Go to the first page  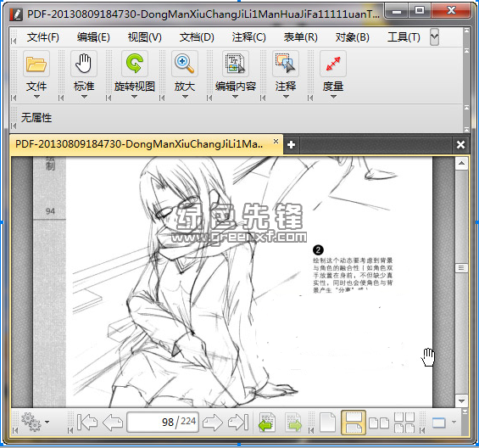(87, 423)
